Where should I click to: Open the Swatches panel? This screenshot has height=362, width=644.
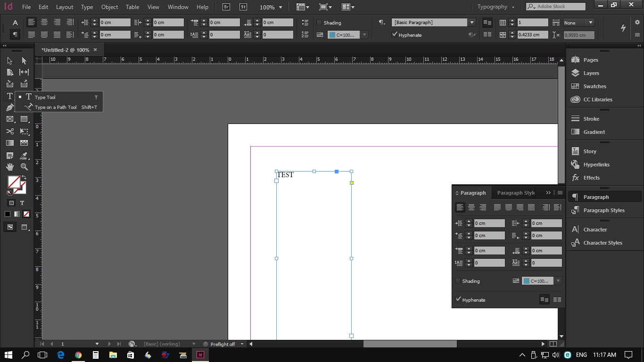(594, 86)
